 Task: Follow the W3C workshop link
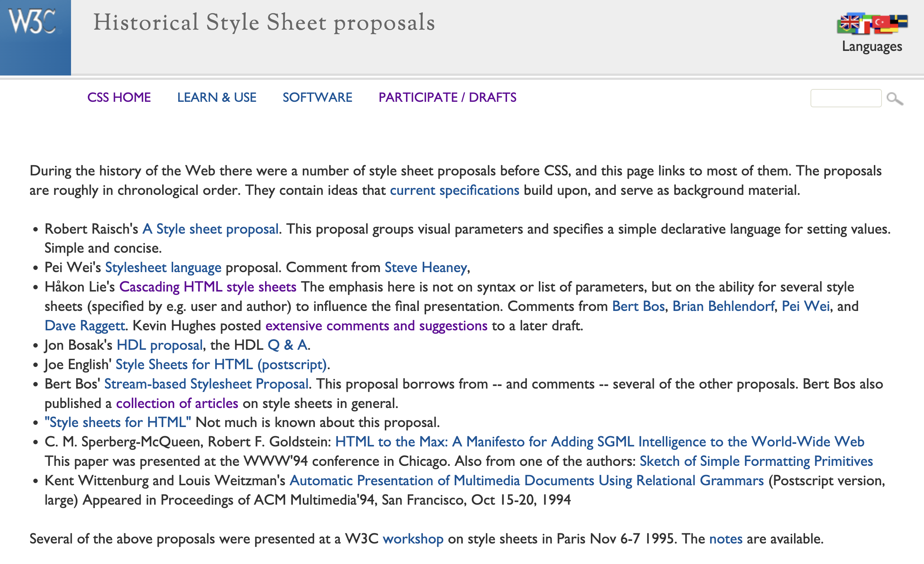point(413,539)
